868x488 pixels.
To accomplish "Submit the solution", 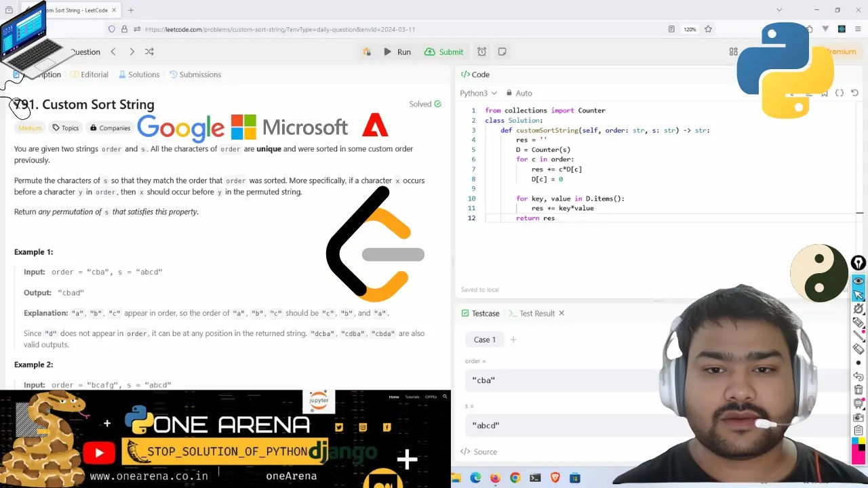I will click(x=443, y=52).
